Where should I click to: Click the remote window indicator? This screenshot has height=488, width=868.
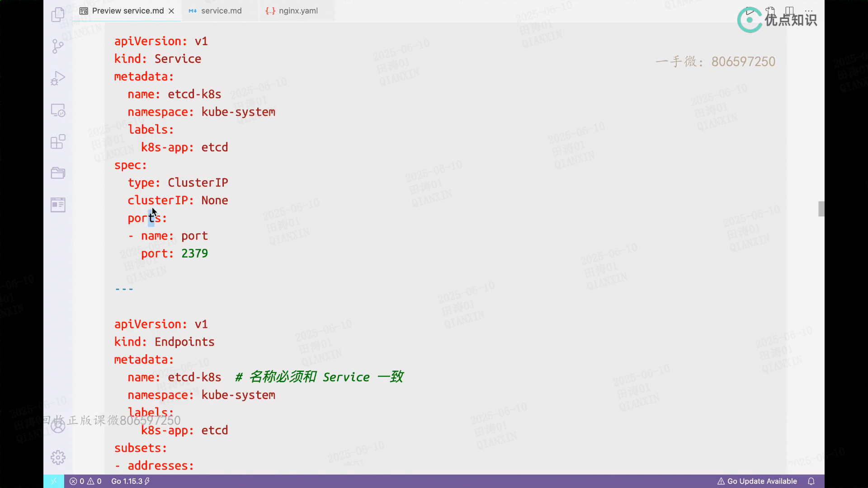(x=53, y=481)
